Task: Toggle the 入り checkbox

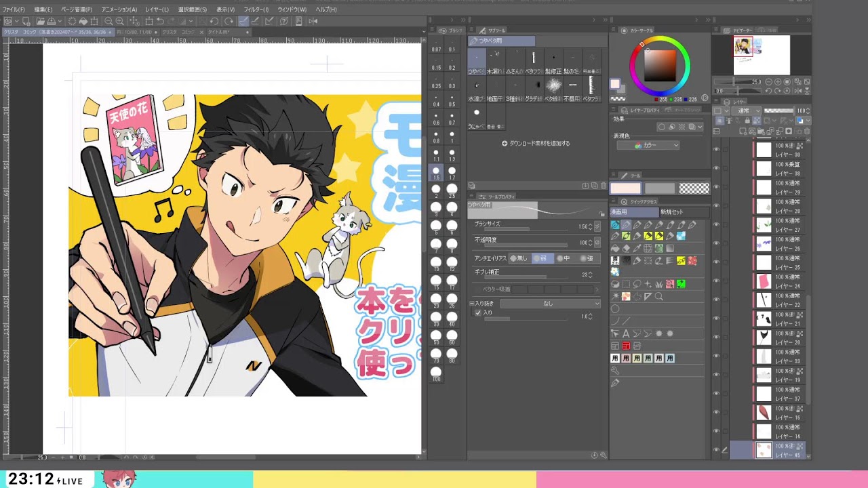Action: pos(478,312)
